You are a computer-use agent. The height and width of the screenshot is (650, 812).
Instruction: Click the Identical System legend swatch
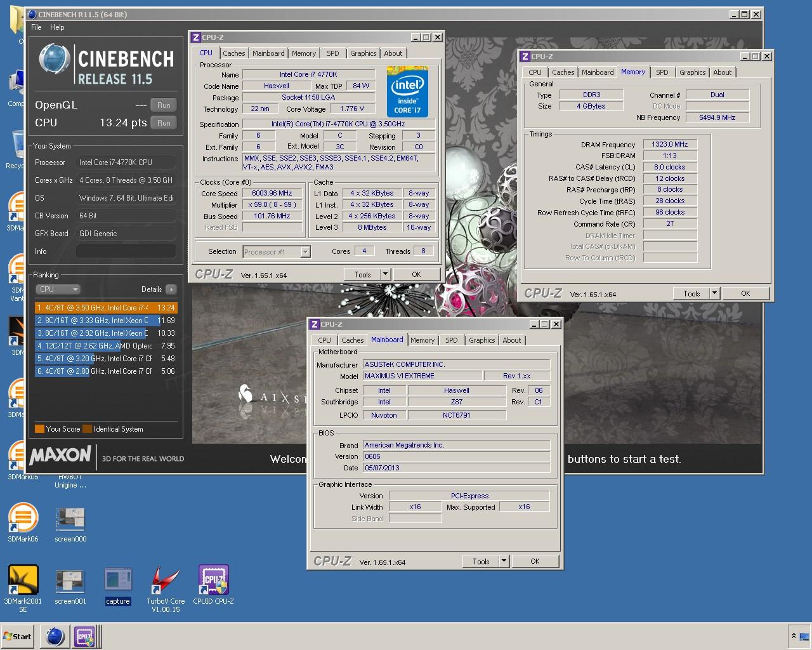(x=88, y=429)
